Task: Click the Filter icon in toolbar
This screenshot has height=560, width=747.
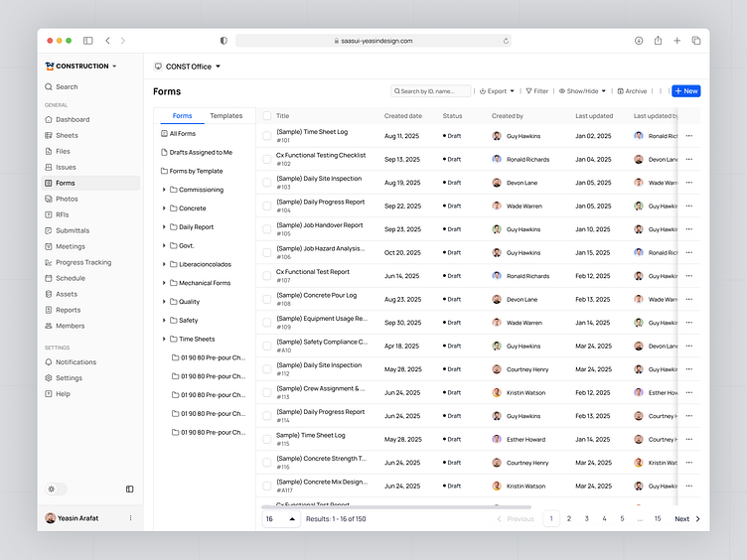Action: pyautogui.click(x=529, y=91)
